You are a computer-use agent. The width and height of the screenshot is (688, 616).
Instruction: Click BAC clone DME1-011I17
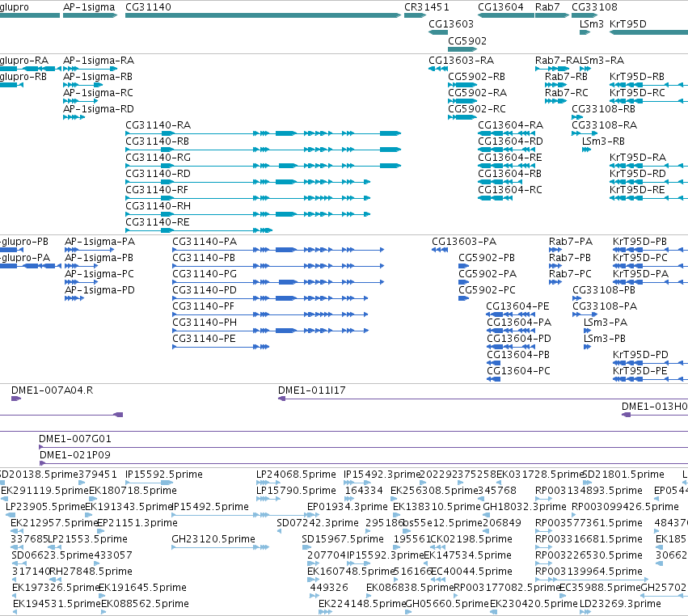tap(483, 399)
